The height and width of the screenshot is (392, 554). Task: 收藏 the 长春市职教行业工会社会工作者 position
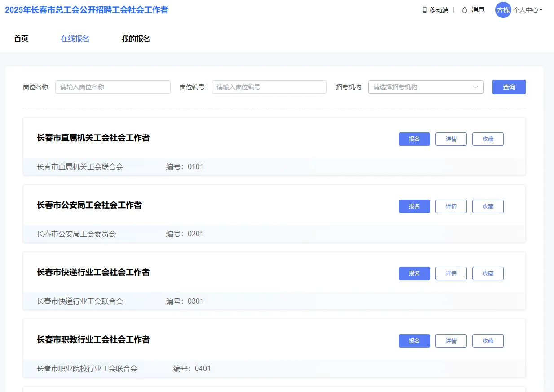(x=488, y=341)
